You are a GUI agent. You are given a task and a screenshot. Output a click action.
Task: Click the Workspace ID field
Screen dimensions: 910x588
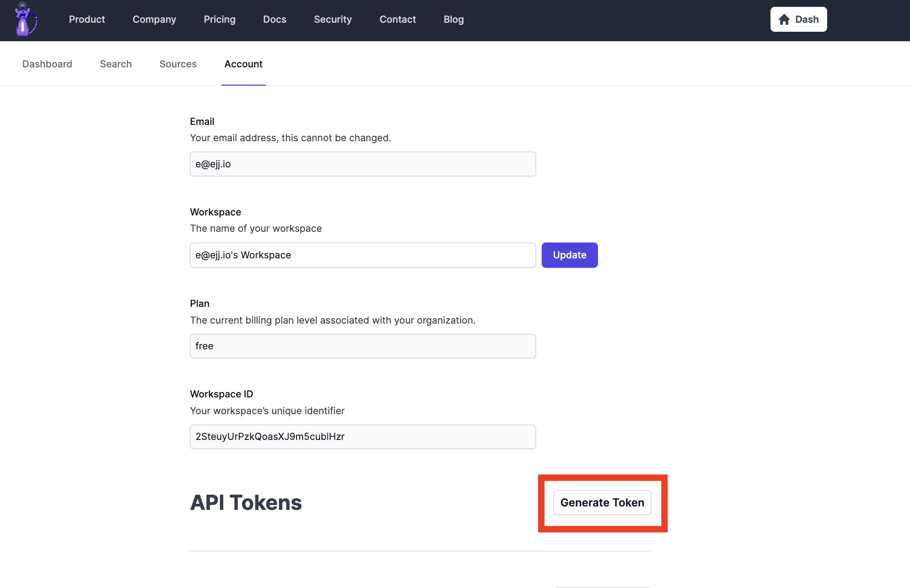click(363, 436)
